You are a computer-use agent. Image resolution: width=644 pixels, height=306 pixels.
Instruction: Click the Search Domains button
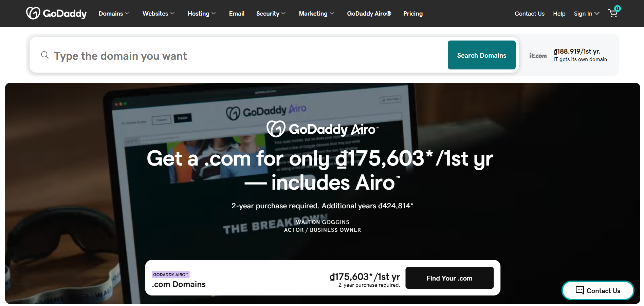[481, 55]
